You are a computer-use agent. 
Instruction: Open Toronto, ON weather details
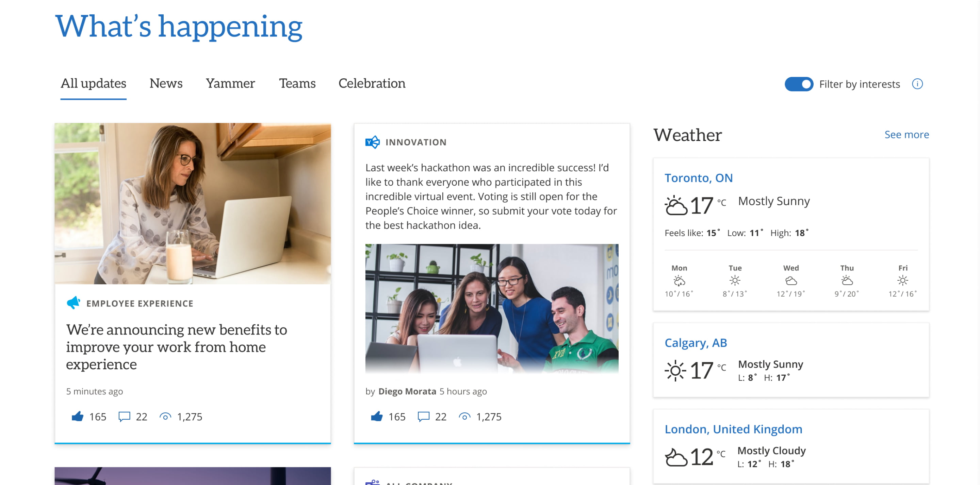[x=699, y=178]
